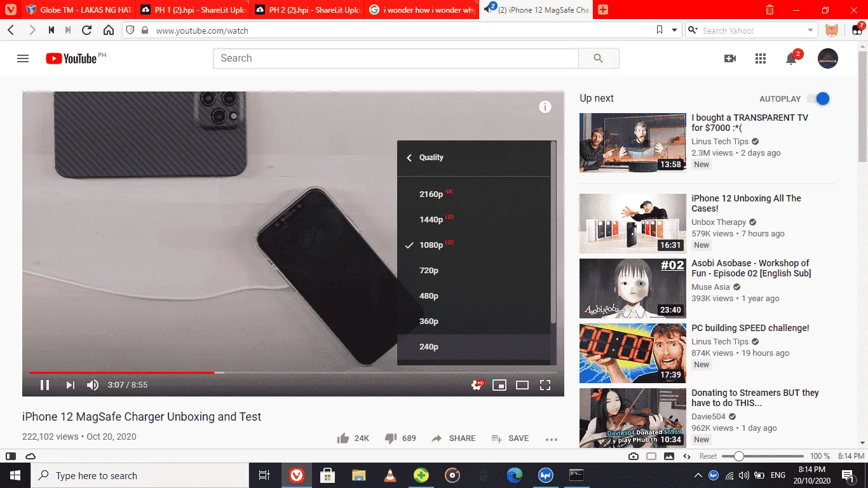Open the create video camera icon
Image resolution: width=868 pixels, height=488 pixels.
(x=730, y=58)
